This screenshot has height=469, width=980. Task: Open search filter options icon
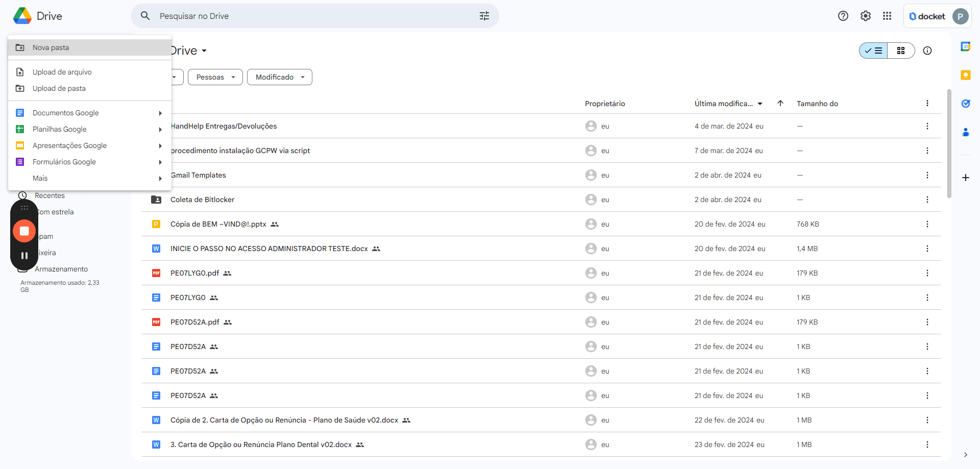coord(484,16)
